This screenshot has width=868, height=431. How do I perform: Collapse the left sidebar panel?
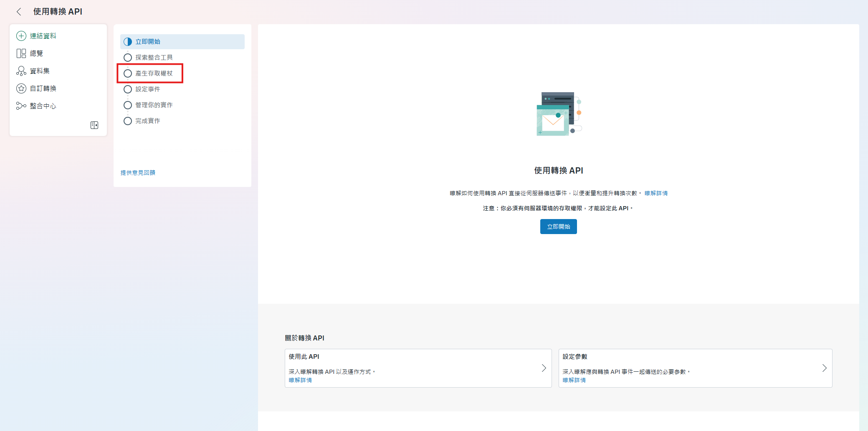click(x=94, y=125)
